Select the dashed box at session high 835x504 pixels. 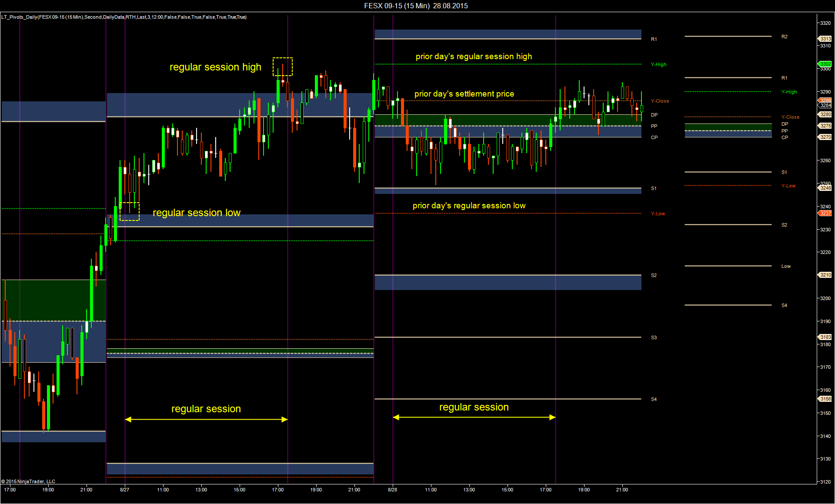(x=283, y=67)
